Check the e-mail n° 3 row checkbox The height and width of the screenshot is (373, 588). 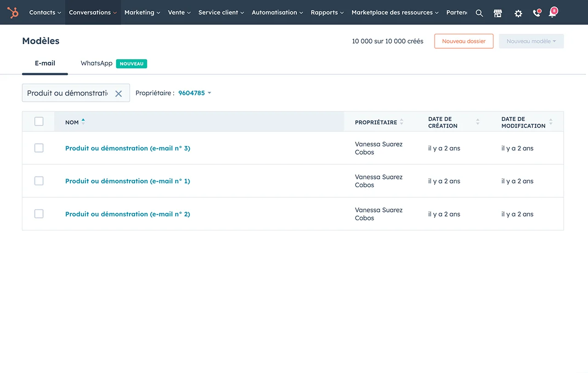click(39, 148)
